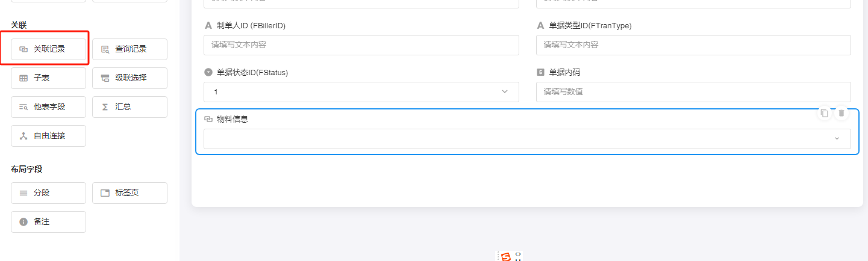Add a 分段 layout field
The width and height of the screenshot is (868, 261).
point(49,193)
